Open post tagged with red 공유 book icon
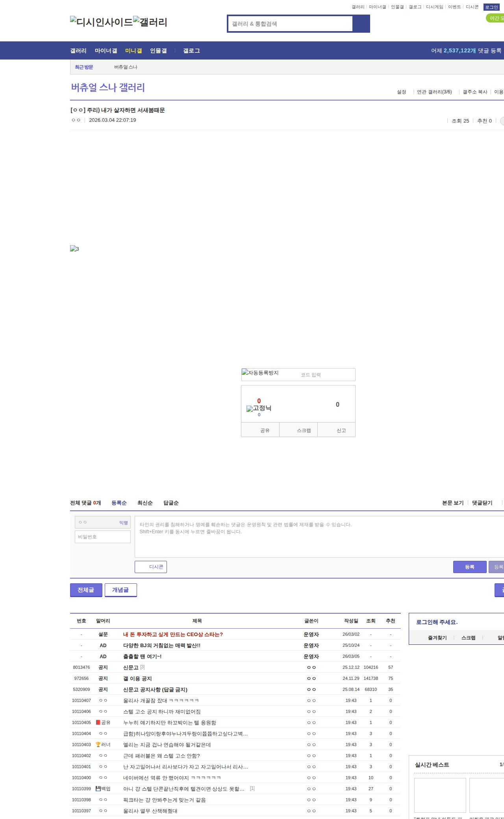The width and height of the screenshot is (504, 819). [169, 722]
